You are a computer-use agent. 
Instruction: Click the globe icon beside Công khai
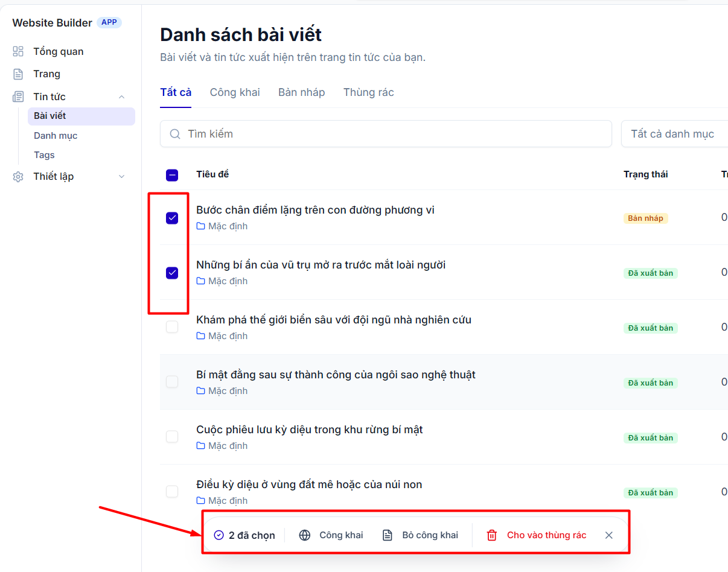click(305, 535)
